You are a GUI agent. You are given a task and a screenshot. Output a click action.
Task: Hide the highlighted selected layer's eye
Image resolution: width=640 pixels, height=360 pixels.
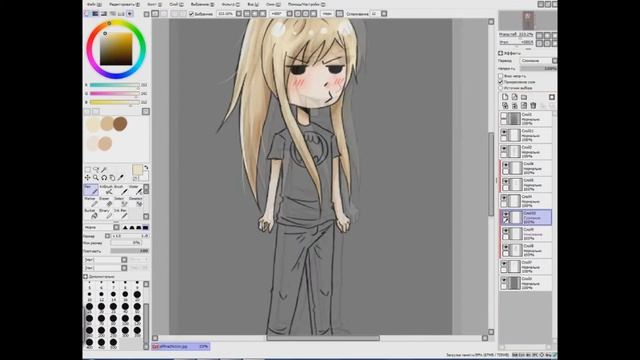[506, 214]
